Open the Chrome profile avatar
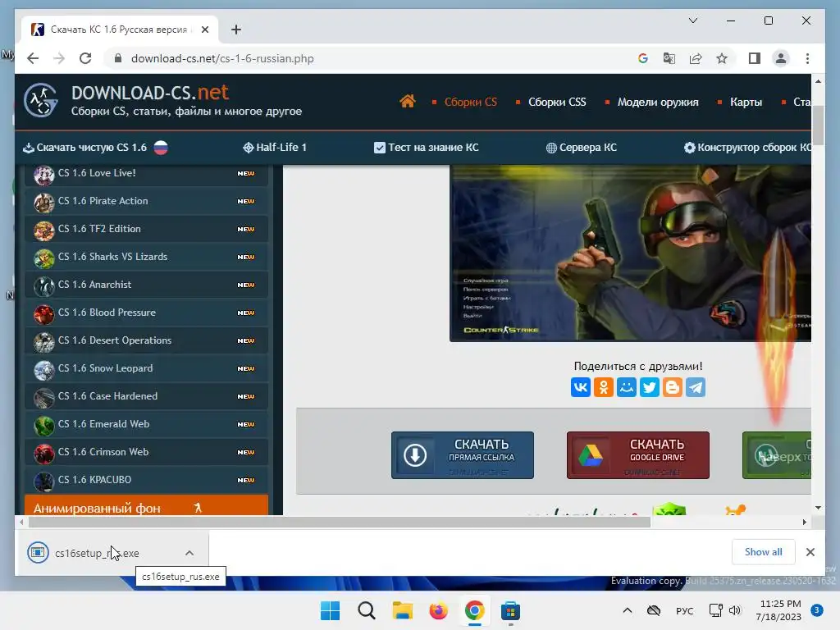 [781, 58]
